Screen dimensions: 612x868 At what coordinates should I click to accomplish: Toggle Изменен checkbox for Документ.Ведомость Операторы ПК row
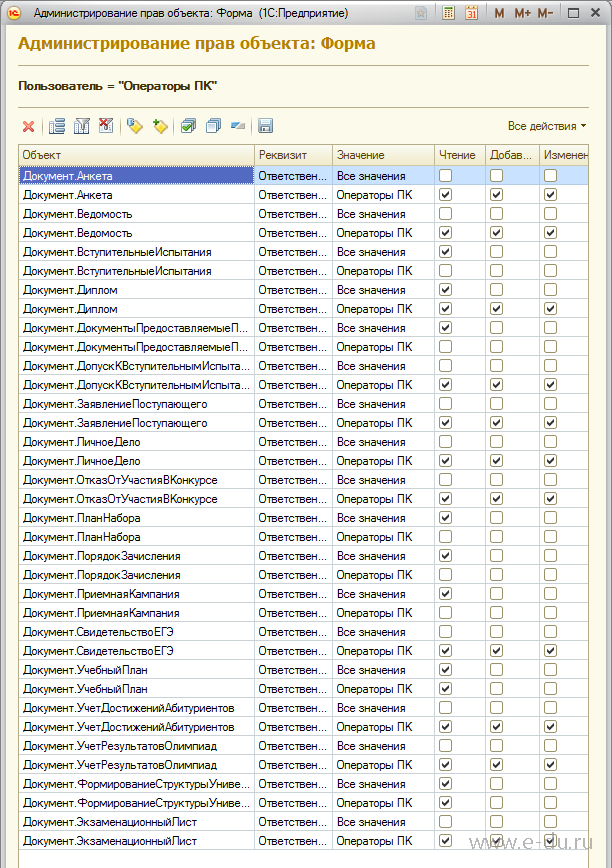pos(550,232)
